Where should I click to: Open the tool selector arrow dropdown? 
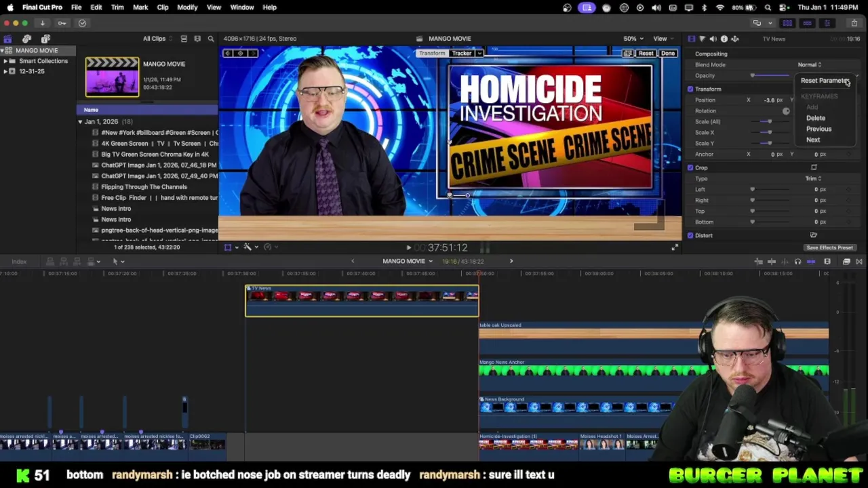click(118, 262)
